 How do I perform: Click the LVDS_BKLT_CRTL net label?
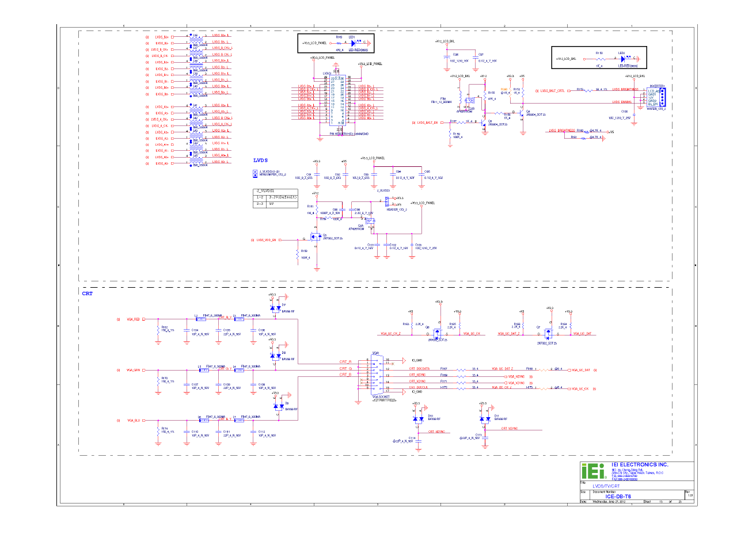[552, 91]
